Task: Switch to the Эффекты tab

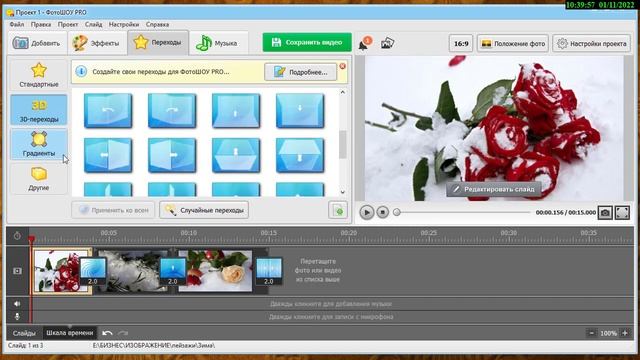Action: 96,43
